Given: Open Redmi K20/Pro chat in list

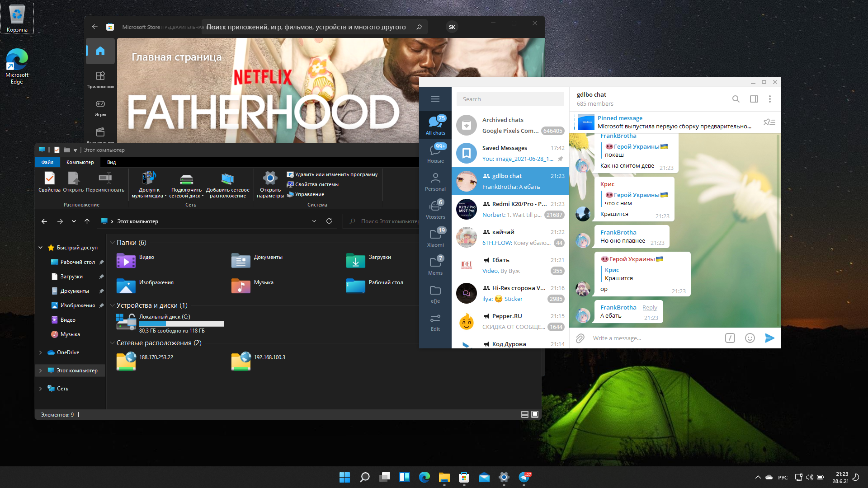Looking at the screenshot, I should point(510,209).
